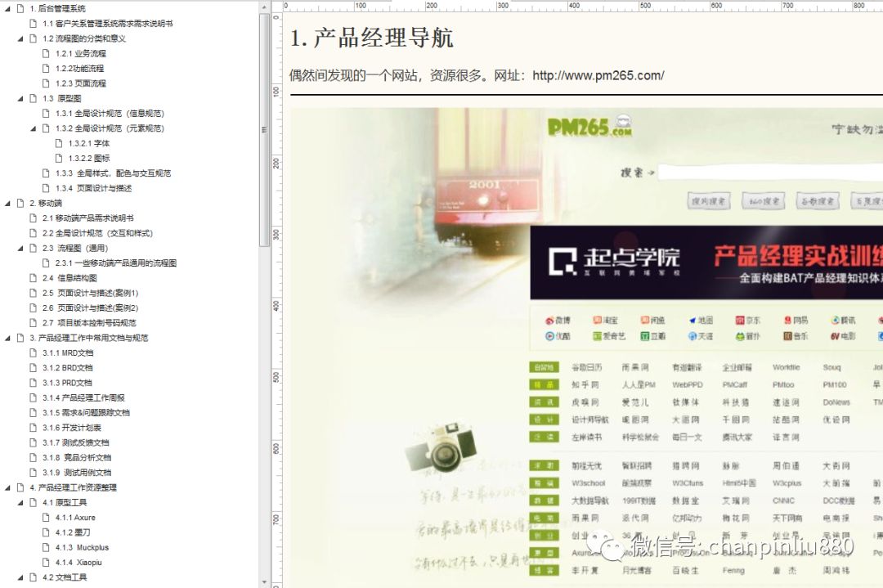This screenshot has height=588, width=883.
Task: Click the '产品经理实战训练' banner image
Action: pyautogui.click(x=706, y=263)
